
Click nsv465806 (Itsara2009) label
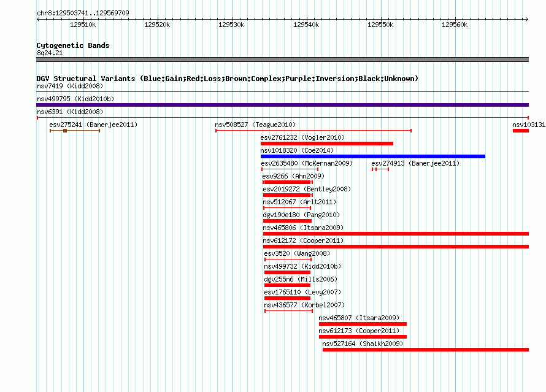[x=303, y=228]
